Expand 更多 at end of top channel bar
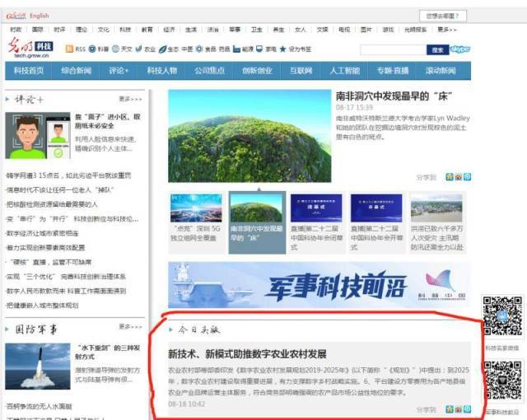The width and height of the screenshot is (527, 420). [x=447, y=29]
